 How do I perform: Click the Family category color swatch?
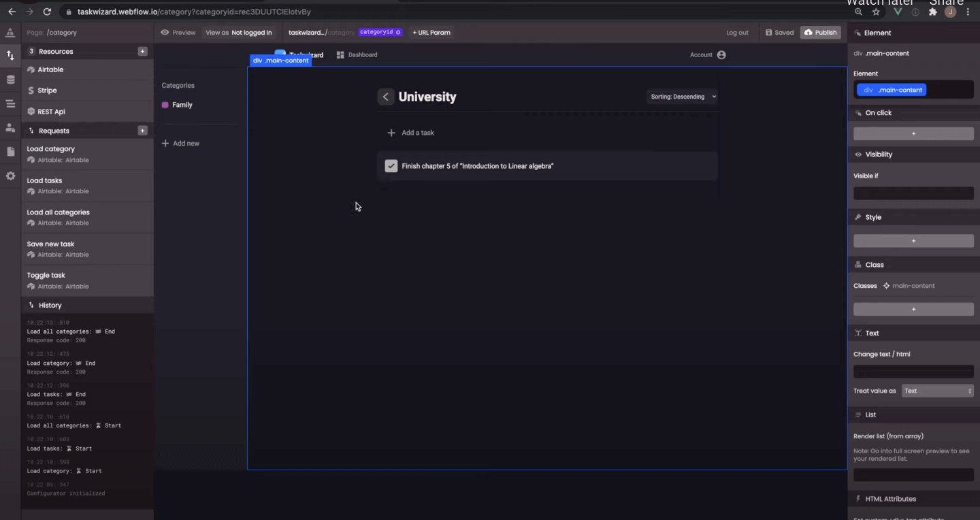(x=164, y=104)
